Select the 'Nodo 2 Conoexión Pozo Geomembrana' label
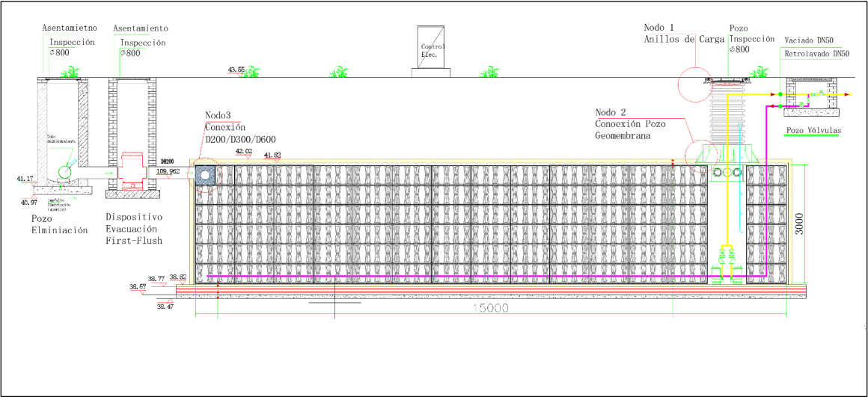868x397 pixels. [x=628, y=123]
